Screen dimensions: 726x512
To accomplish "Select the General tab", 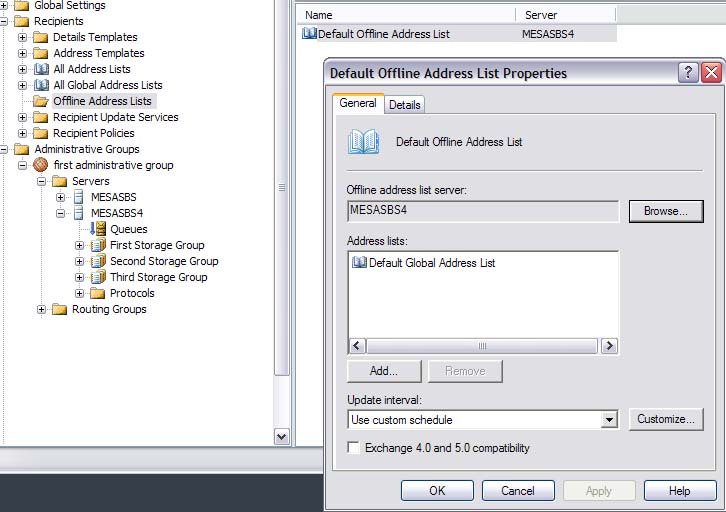I will [x=358, y=103].
